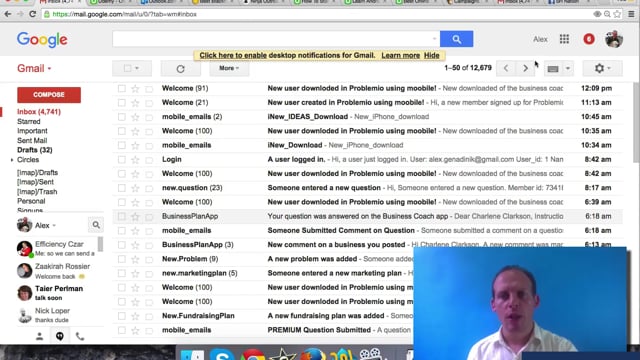Open the account profile picture
The image size is (640, 360).
pyautogui.click(x=613, y=39)
